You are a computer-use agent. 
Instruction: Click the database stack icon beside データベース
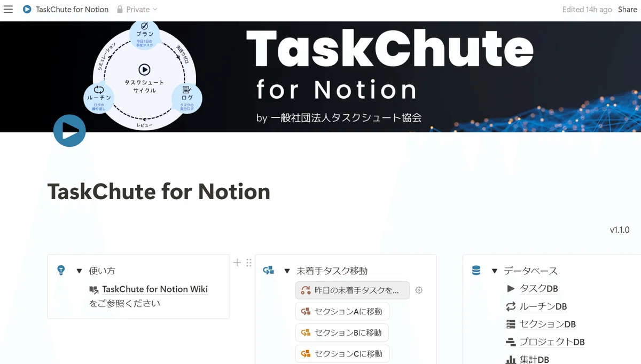(476, 271)
